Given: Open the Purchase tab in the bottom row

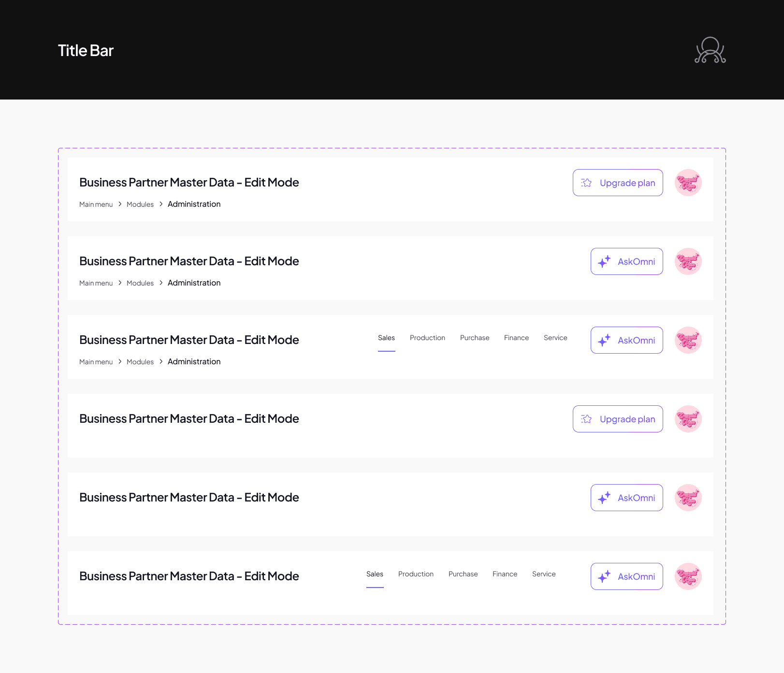Looking at the screenshot, I should 463,574.
